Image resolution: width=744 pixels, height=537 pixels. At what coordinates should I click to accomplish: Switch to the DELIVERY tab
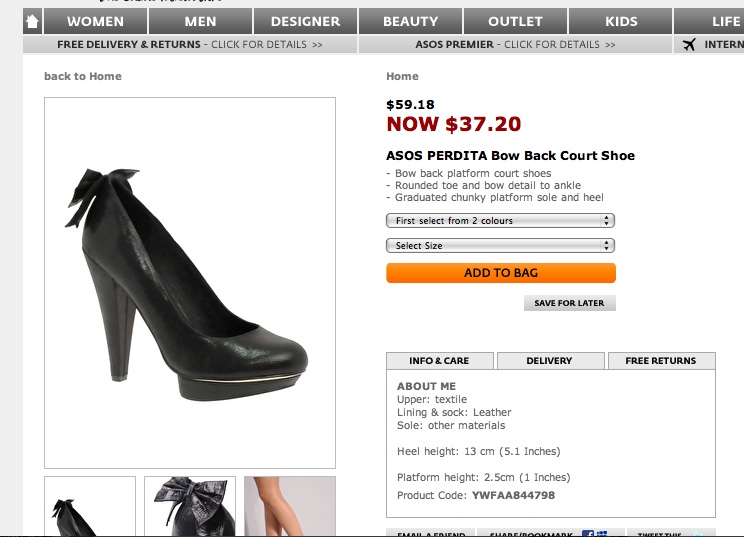[549, 361]
